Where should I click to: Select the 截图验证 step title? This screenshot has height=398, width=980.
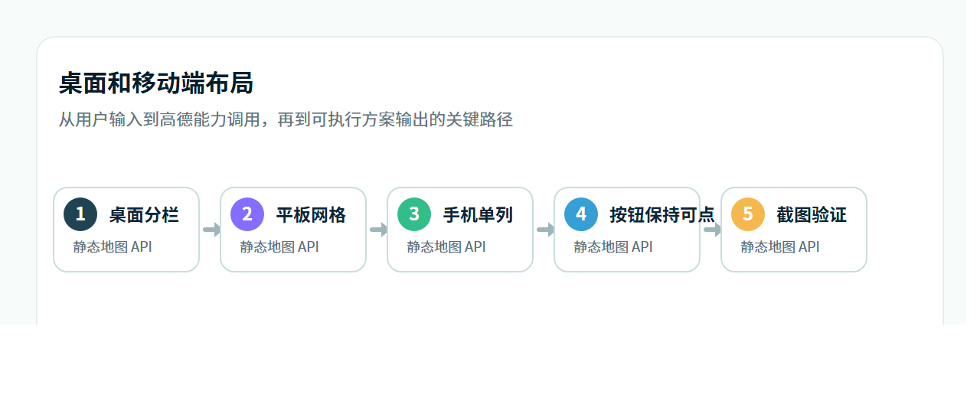(812, 215)
